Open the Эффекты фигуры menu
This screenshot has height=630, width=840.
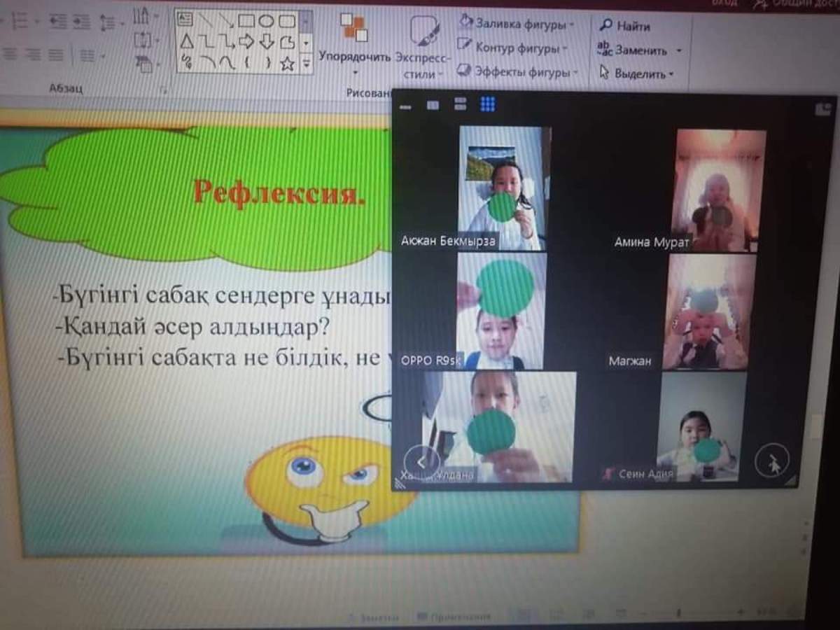pyautogui.click(x=518, y=71)
